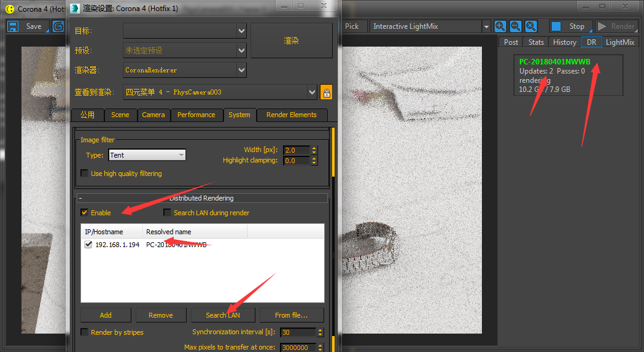
Task: Click the IP/Hostname column header
Action: point(112,232)
